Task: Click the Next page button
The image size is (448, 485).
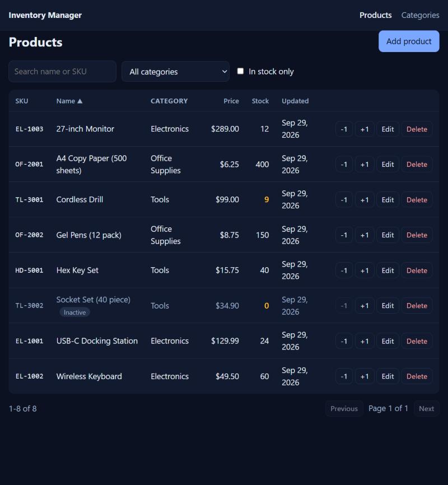Action: tap(426, 409)
